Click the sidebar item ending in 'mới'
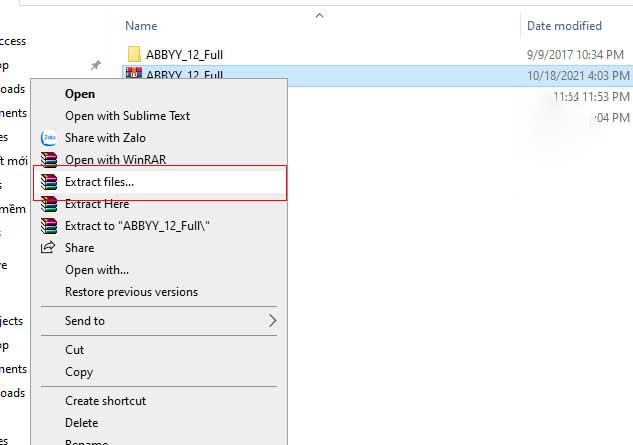Image resolution: width=633 pixels, height=445 pixels. pyautogui.click(x=14, y=161)
